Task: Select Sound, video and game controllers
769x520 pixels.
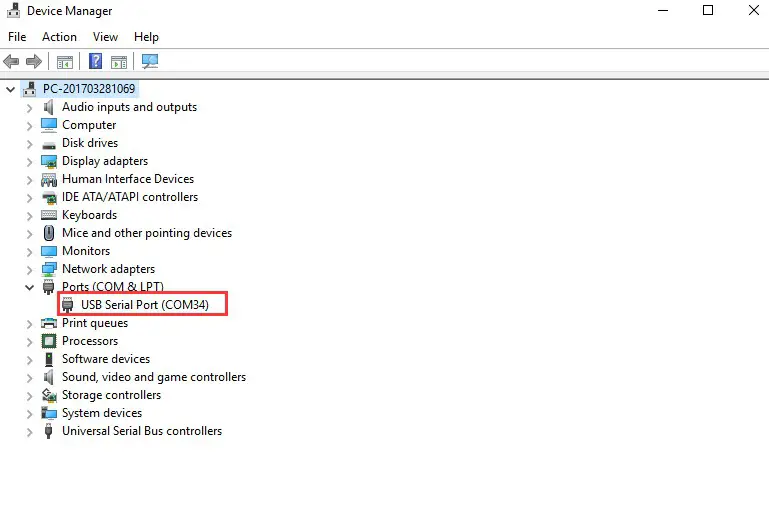Action: pos(153,377)
